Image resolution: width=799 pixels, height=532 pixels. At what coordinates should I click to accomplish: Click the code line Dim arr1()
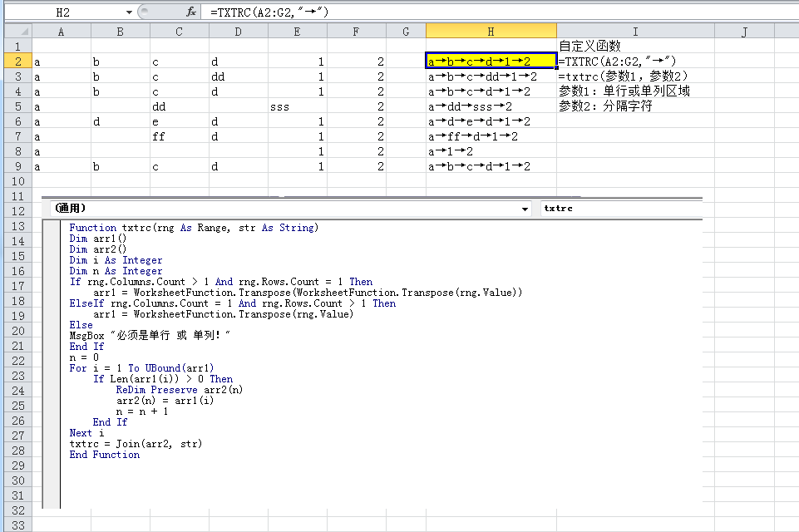click(98, 239)
